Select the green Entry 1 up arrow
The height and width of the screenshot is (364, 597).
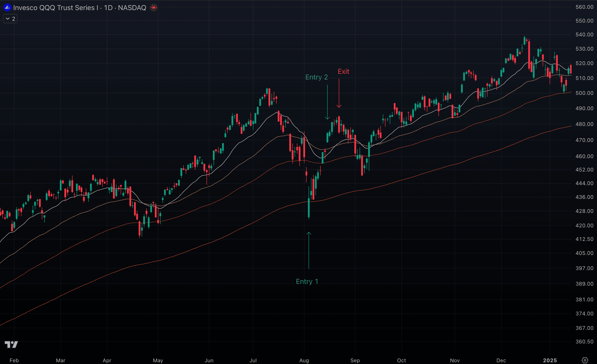coord(309,251)
